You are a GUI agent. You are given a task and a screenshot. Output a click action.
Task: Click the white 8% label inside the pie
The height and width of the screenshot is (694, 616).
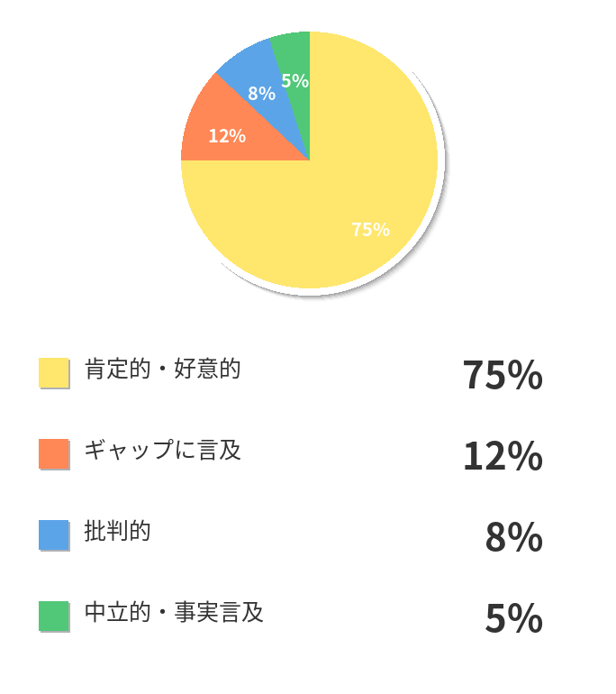click(x=261, y=93)
